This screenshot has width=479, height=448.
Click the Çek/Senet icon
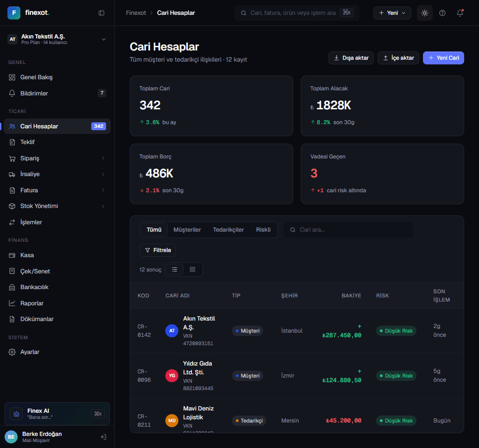coord(12,271)
